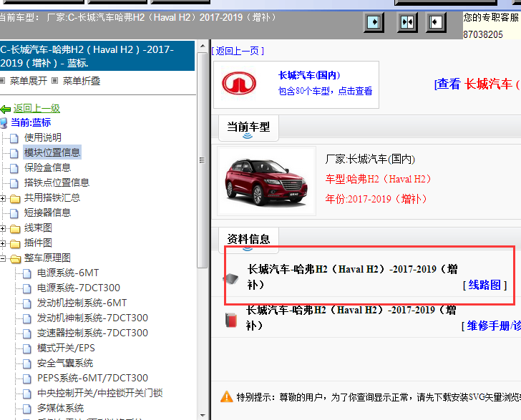Open 电源系统-7DCT300 schematic
The image size is (521, 420).
coord(79,288)
